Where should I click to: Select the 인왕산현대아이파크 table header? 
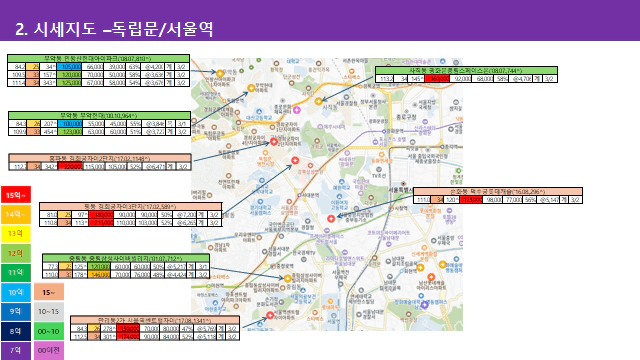[98, 58]
